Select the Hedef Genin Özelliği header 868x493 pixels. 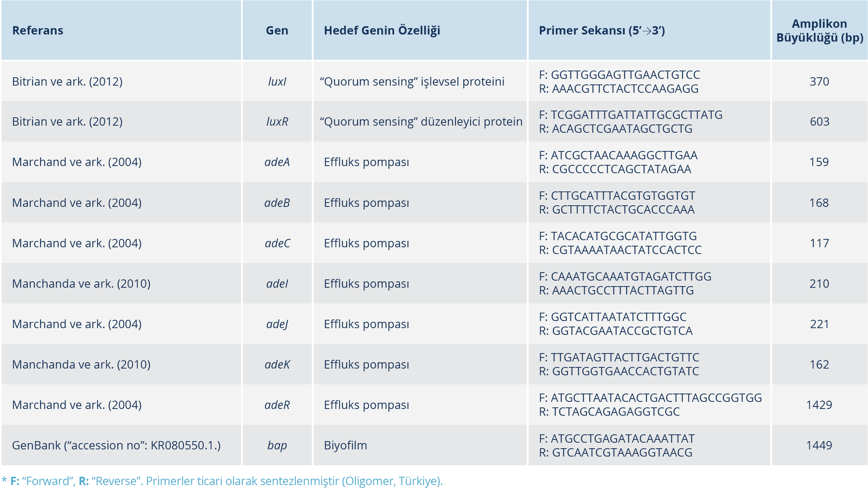[382, 31]
